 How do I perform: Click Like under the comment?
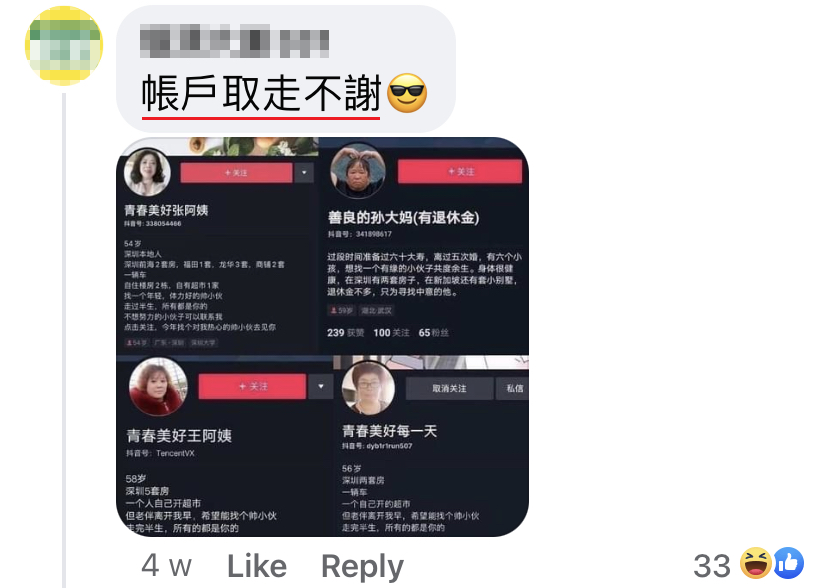[x=257, y=566]
